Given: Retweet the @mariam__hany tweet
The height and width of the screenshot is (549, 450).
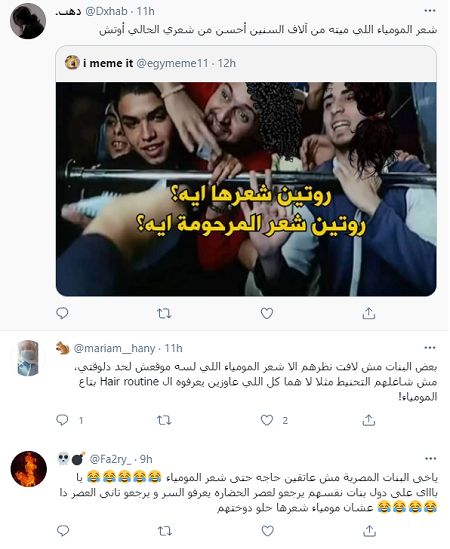Looking at the screenshot, I should (x=164, y=420).
